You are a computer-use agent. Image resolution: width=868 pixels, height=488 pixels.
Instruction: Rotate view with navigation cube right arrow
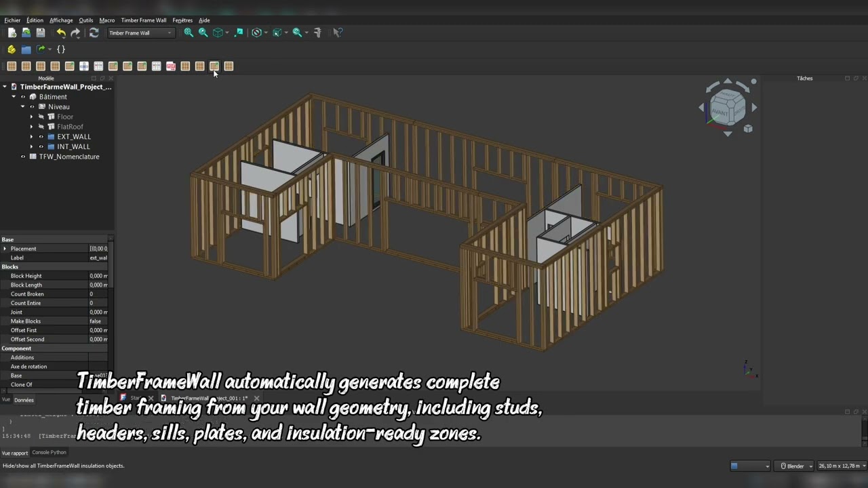pyautogui.click(x=754, y=107)
